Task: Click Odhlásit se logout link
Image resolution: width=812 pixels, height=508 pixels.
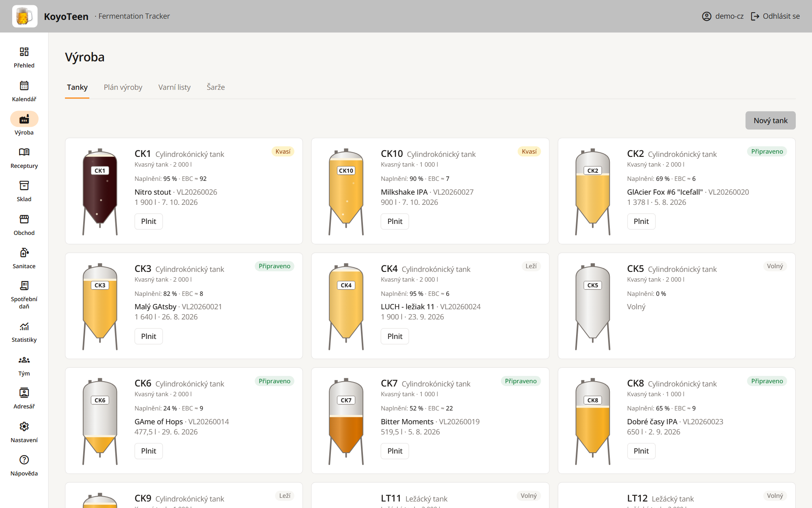Action: pyautogui.click(x=775, y=16)
